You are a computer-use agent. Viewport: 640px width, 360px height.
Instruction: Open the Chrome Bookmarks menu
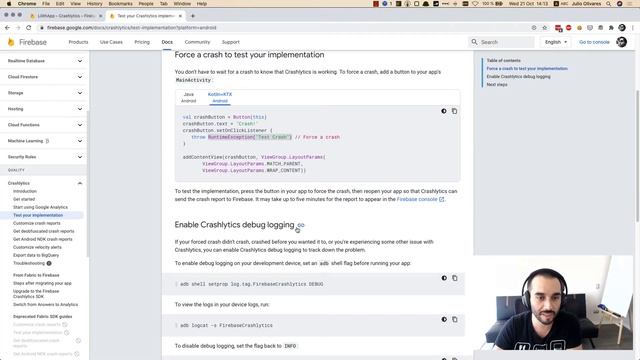click(120, 4)
